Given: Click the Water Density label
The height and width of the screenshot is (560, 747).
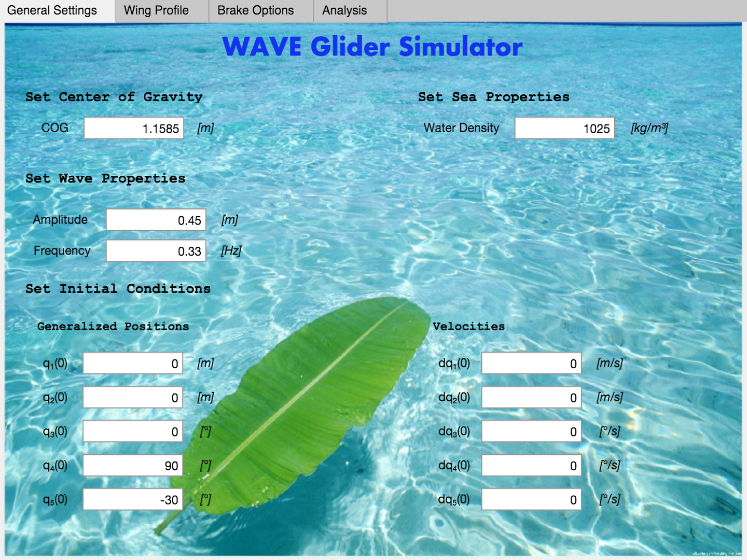Looking at the screenshot, I should (461, 128).
